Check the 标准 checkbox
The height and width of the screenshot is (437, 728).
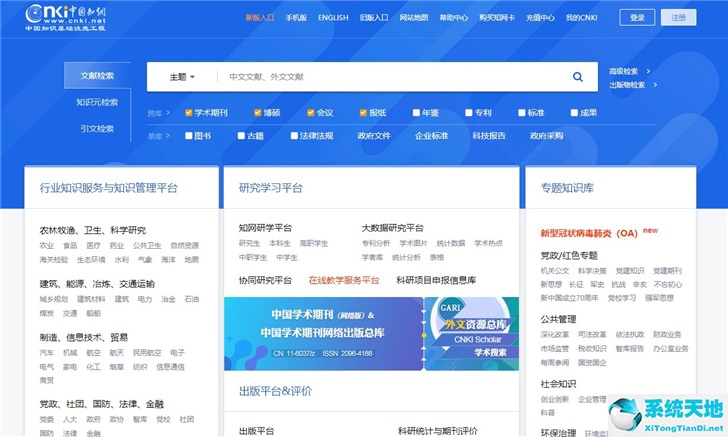pyautogui.click(x=522, y=113)
